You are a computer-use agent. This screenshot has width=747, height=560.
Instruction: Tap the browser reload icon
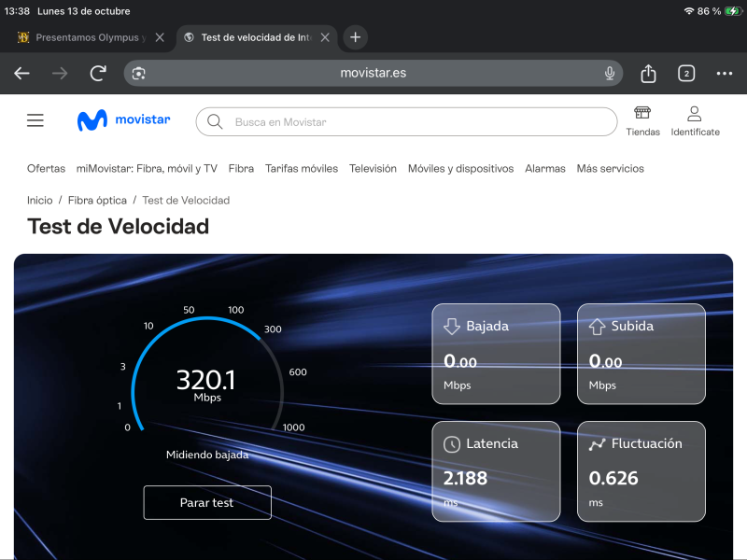(98, 74)
